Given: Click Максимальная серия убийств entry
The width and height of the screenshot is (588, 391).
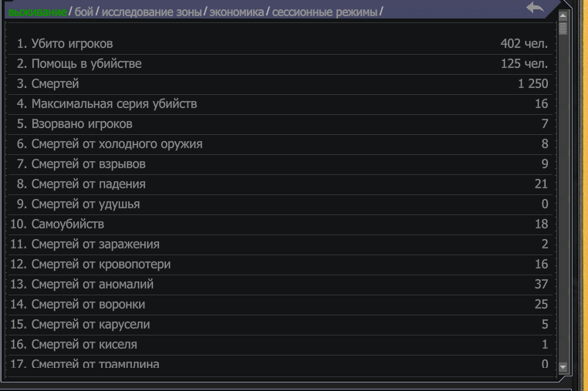Looking at the screenshot, I should coord(280,104).
